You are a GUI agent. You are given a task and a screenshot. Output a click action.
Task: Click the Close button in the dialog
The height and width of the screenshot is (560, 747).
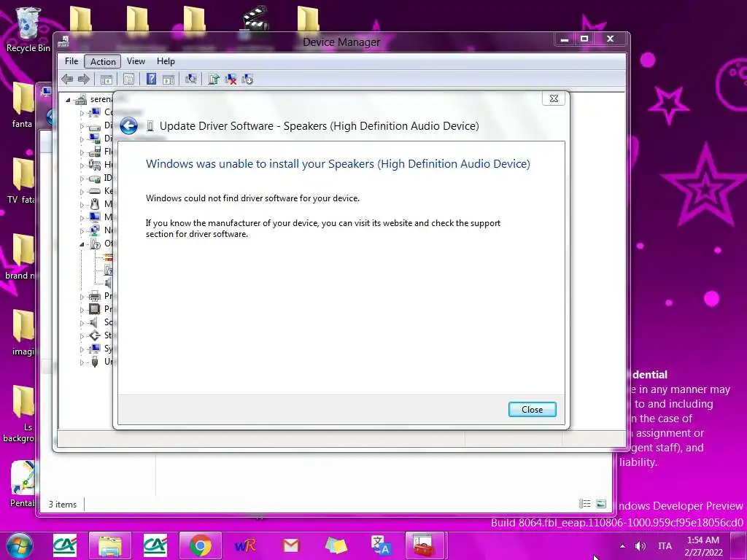[532, 410]
